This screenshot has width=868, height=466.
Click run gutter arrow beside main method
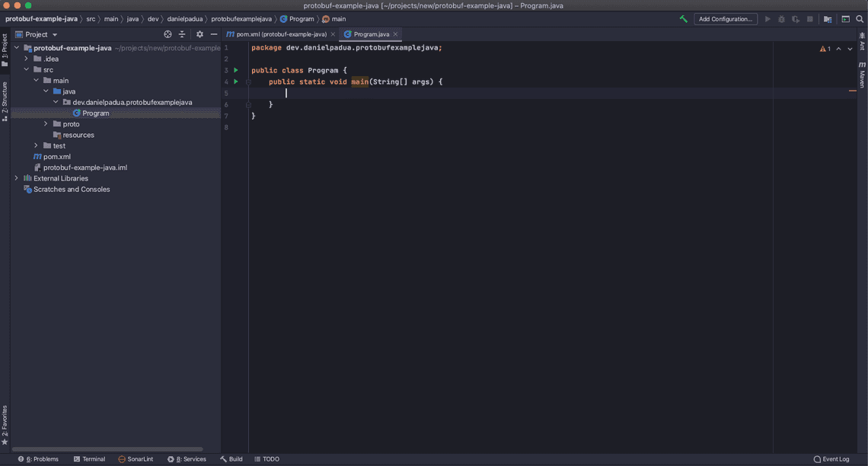236,81
